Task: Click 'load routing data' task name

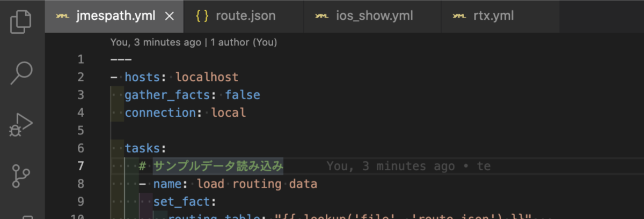Action: [x=257, y=184]
